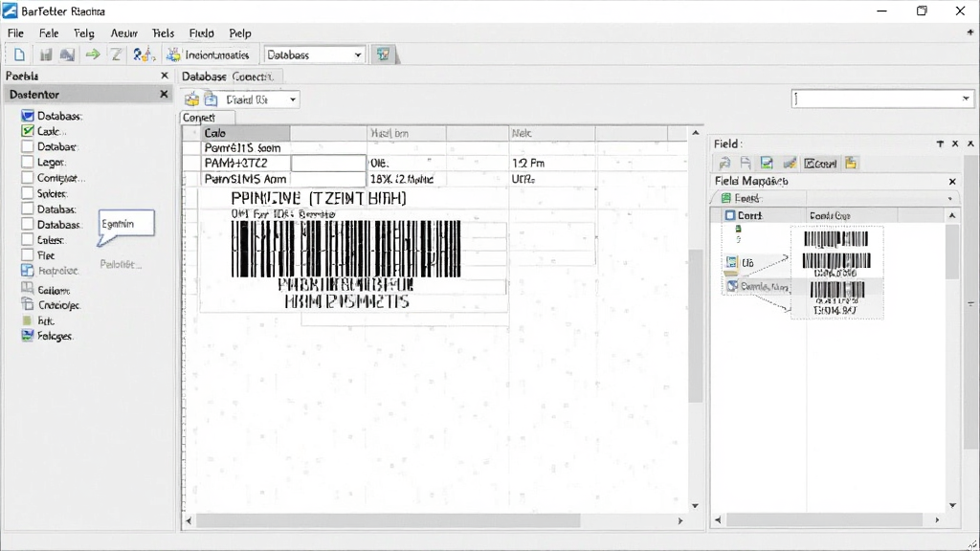Image resolution: width=980 pixels, height=551 pixels.
Task: Open the Aeurr menu
Action: 123,33
